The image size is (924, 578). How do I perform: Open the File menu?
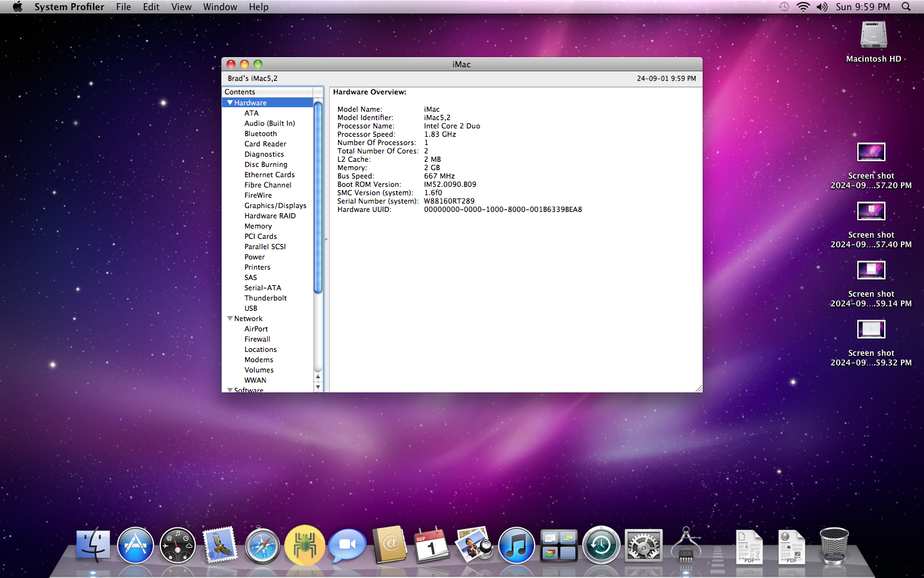point(123,7)
